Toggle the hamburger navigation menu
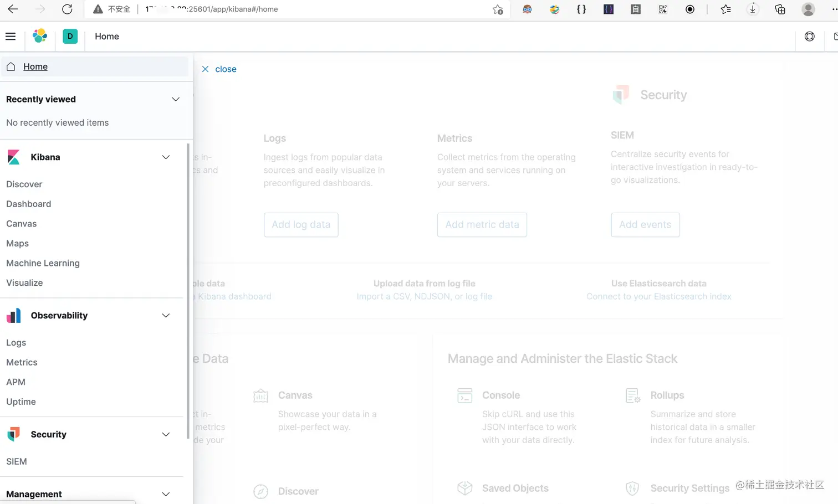This screenshot has width=838, height=504. 11,37
